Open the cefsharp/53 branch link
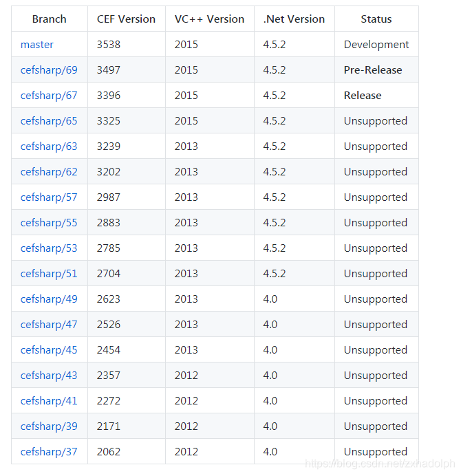The image size is (461, 476). pos(49,248)
